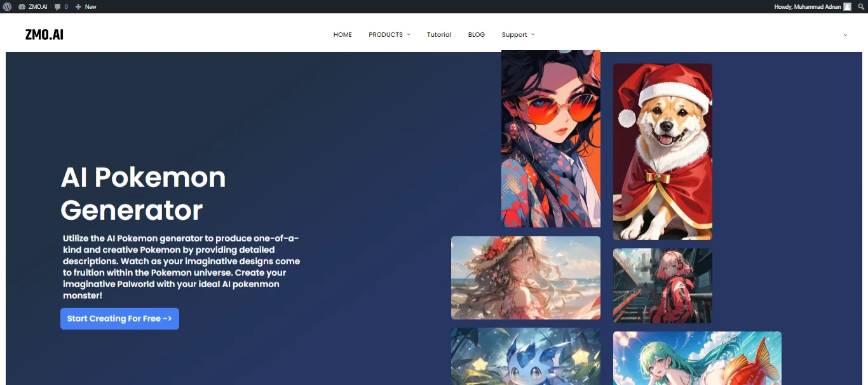Open the pink-haired girl in red jacket image
868x385 pixels.
pos(663,286)
